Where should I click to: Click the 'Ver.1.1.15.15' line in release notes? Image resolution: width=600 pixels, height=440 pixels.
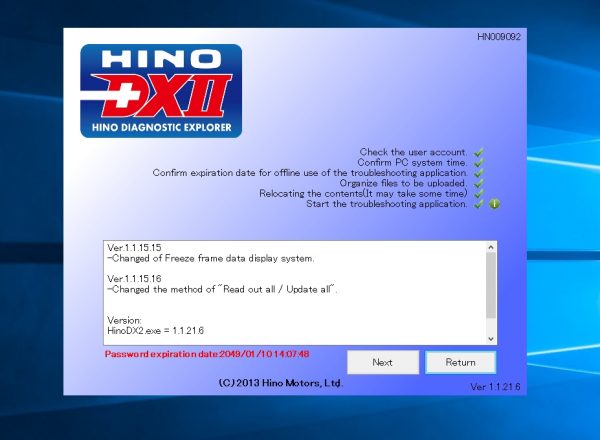[x=134, y=248]
